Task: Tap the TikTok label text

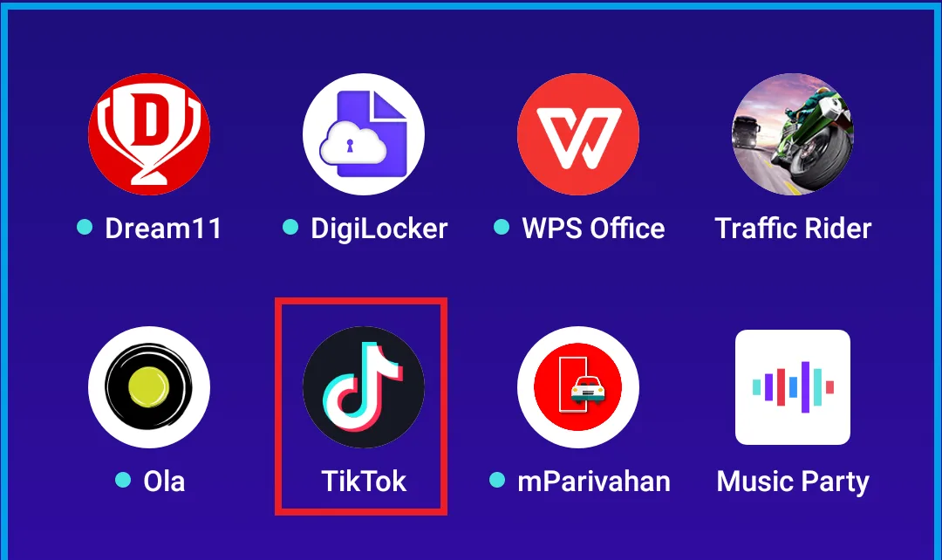Action: click(364, 481)
